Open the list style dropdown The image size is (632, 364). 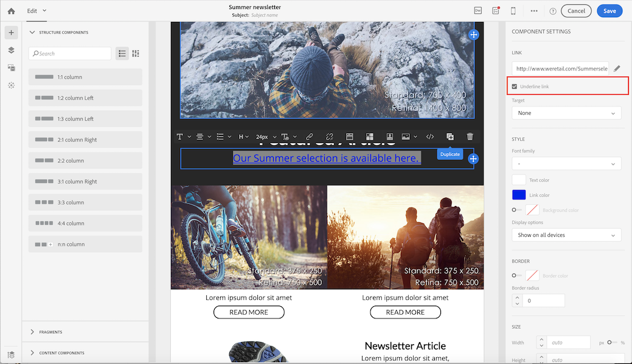tap(224, 137)
